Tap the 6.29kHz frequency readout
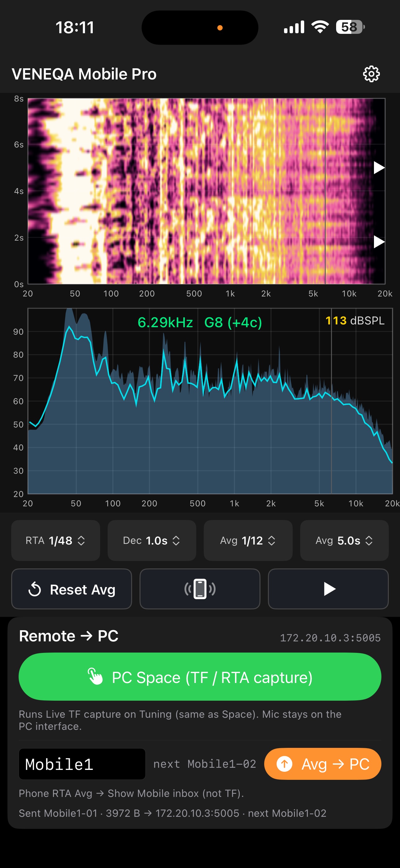400x868 pixels. [x=165, y=323]
